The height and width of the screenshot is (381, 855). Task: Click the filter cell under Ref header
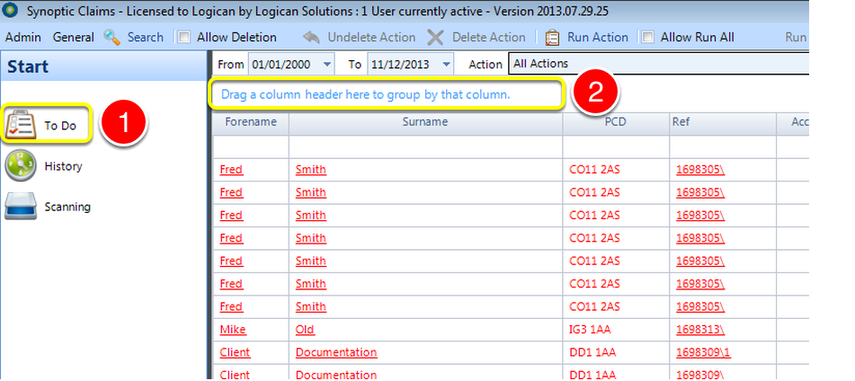tap(722, 147)
